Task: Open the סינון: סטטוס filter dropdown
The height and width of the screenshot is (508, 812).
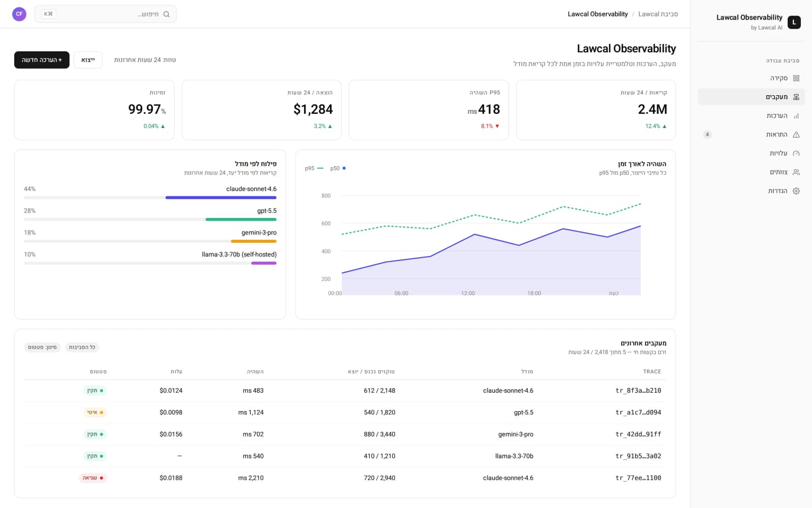Action: [42, 347]
